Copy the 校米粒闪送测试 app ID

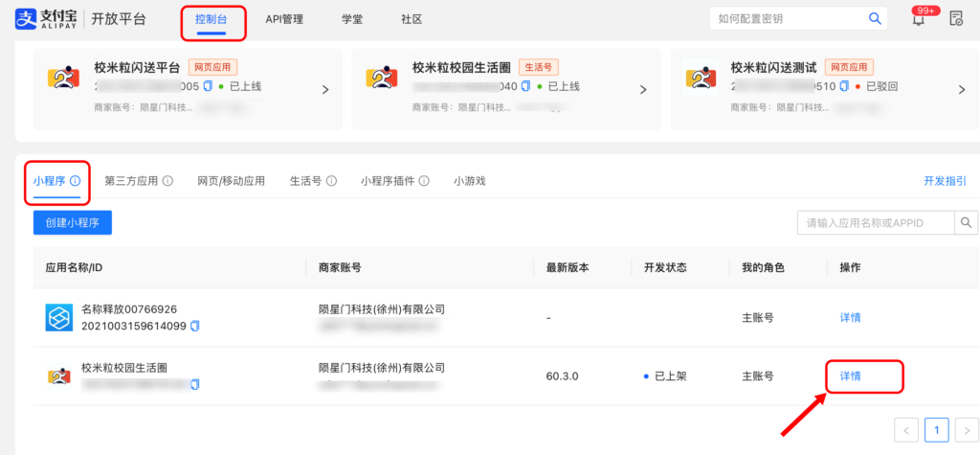[844, 86]
